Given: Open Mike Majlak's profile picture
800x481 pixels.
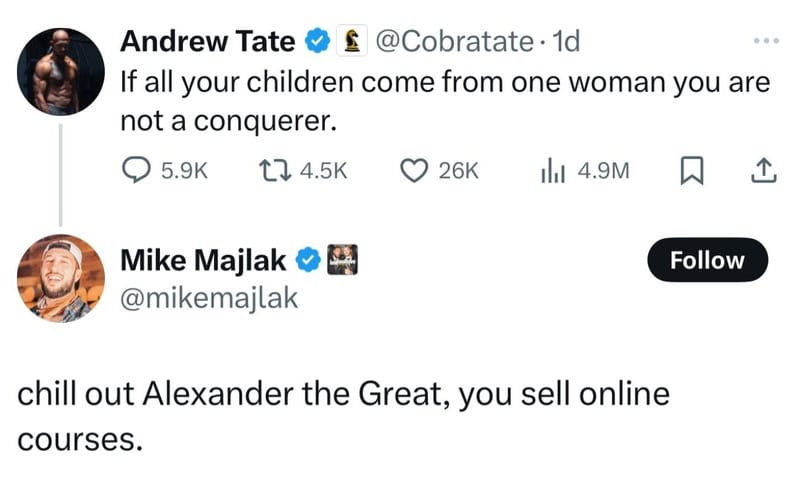Looking at the screenshot, I should point(61,278).
